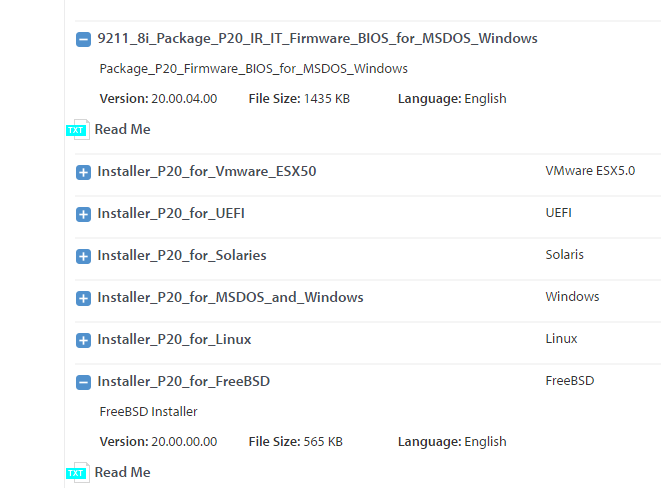
Task: Click the minus icon beside Installer_P20_for_FreeBSD
Action: coord(83,382)
